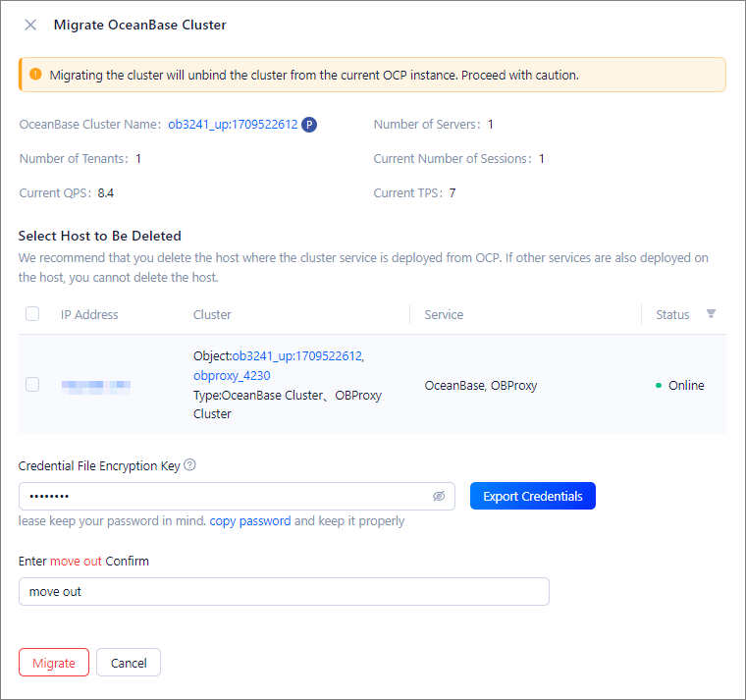Close the Migrate OceanBase Cluster dialog

[30, 25]
